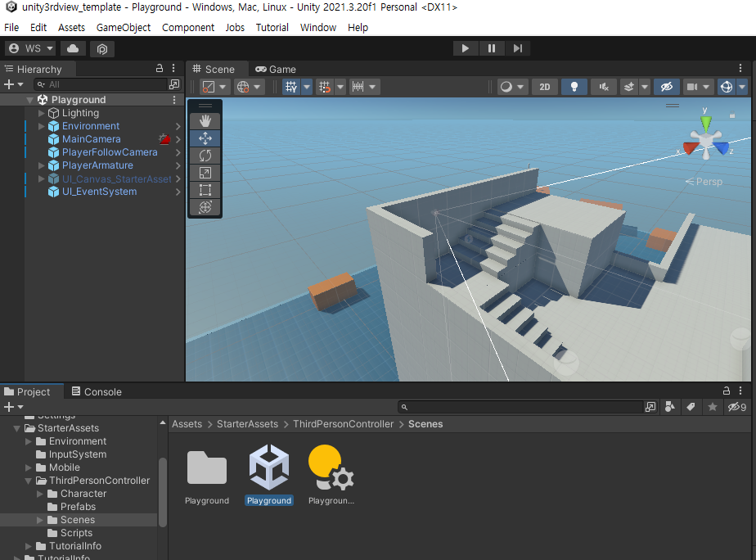Open the favorites star icon
The width and height of the screenshot is (756, 560).
(x=712, y=407)
